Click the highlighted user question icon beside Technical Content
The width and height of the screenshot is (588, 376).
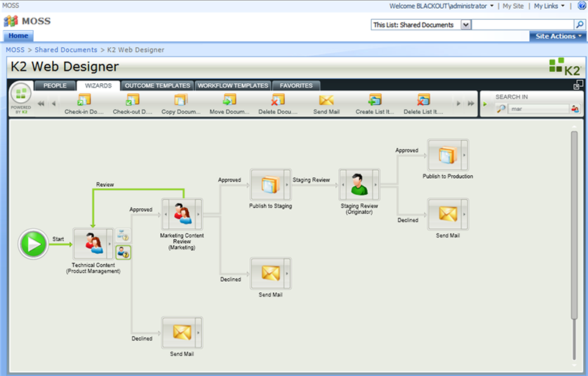[123, 252]
